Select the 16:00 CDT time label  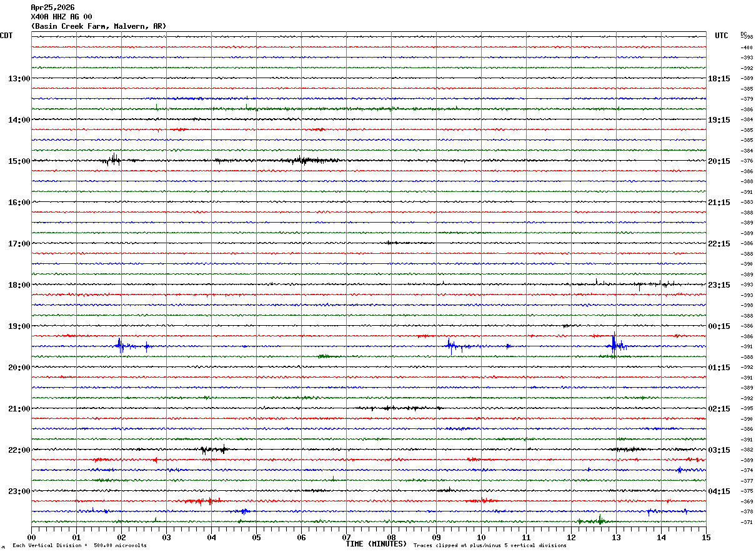click(x=19, y=203)
